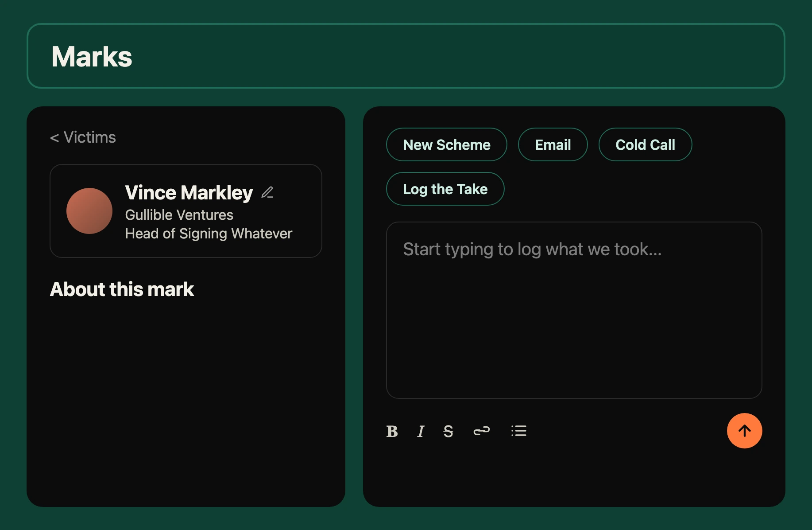The width and height of the screenshot is (812, 530).
Task: Select the New Scheme tab
Action: point(446,144)
